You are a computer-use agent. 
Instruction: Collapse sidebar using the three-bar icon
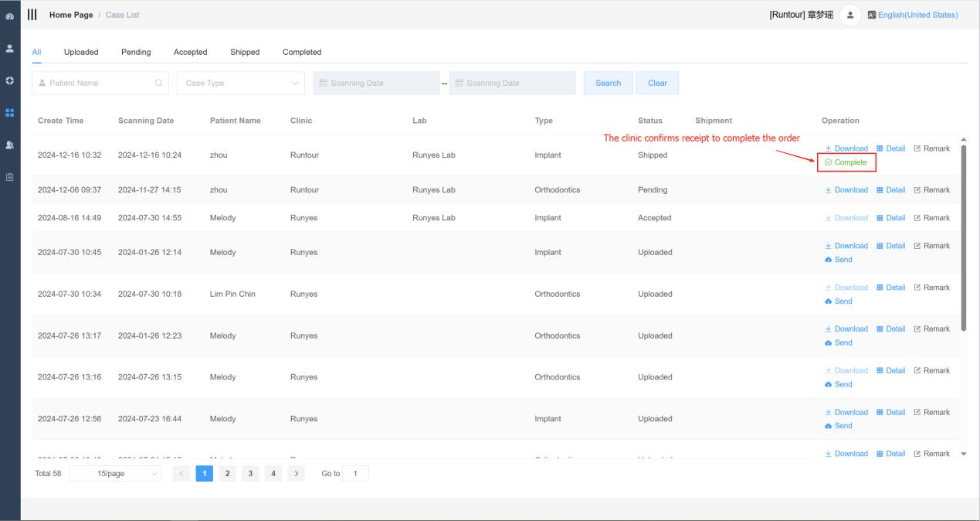pyautogui.click(x=32, y=15)
